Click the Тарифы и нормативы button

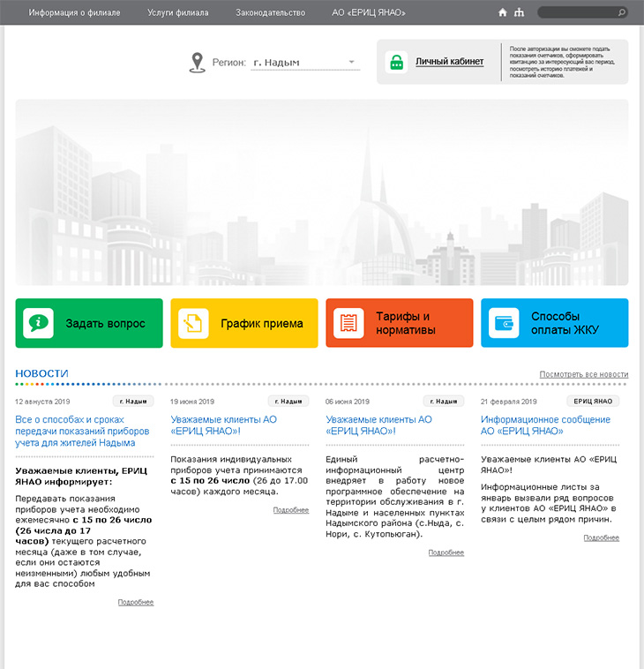click(400, 323)
